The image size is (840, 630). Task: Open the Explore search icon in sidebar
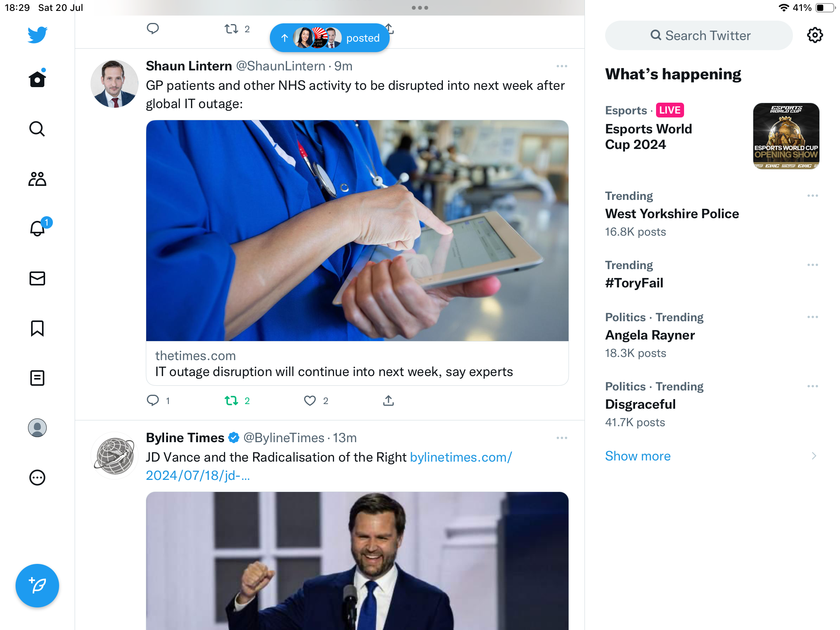37,129
